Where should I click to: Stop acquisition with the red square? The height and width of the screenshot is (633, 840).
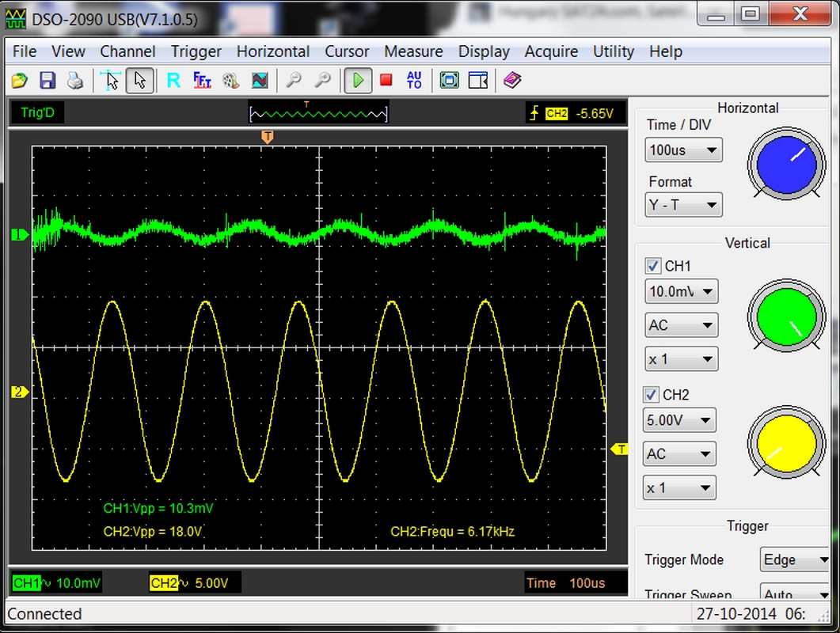pyautogui.click(x=386, y=80)
